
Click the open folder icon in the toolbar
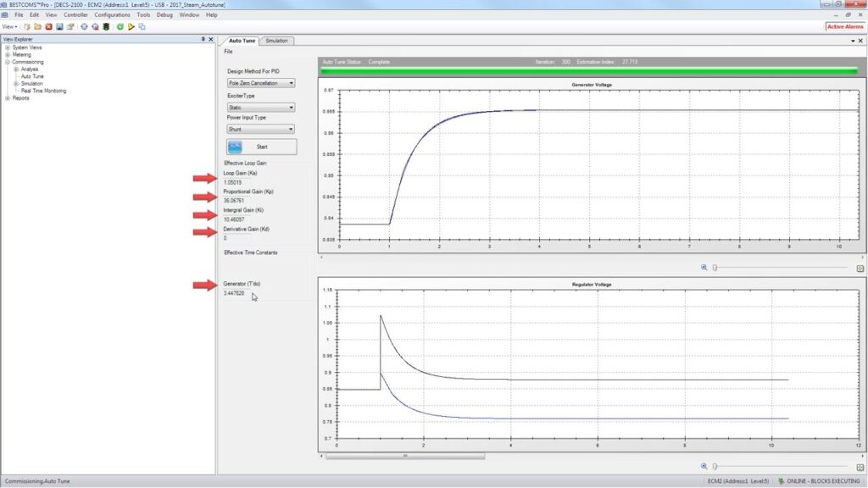38,26
